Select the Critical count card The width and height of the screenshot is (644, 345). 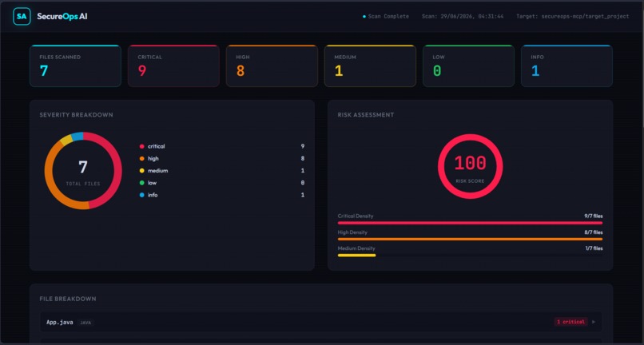coord(173,66)
